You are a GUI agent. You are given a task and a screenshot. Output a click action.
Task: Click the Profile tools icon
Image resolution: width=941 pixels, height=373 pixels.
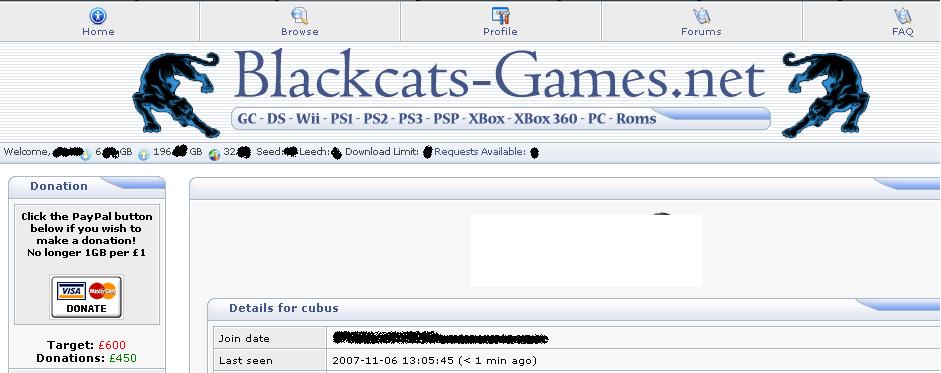[500, 16]
